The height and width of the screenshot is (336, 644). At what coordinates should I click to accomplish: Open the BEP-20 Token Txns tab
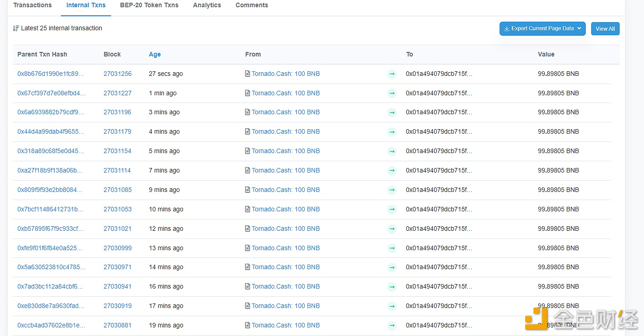pyautogui.click(x=149, y=5)
